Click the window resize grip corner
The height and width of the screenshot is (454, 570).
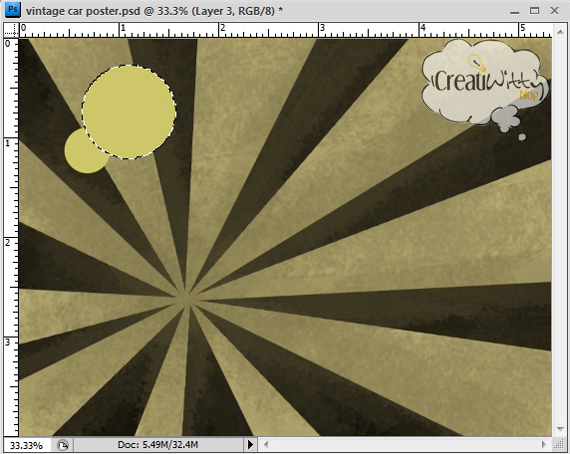[559, 444]
